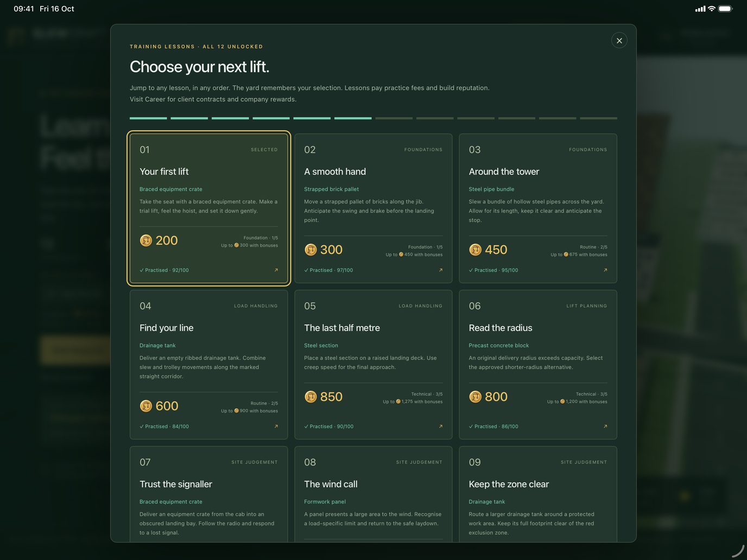Open the arrow icon on The last half metre

coord(440,426)
